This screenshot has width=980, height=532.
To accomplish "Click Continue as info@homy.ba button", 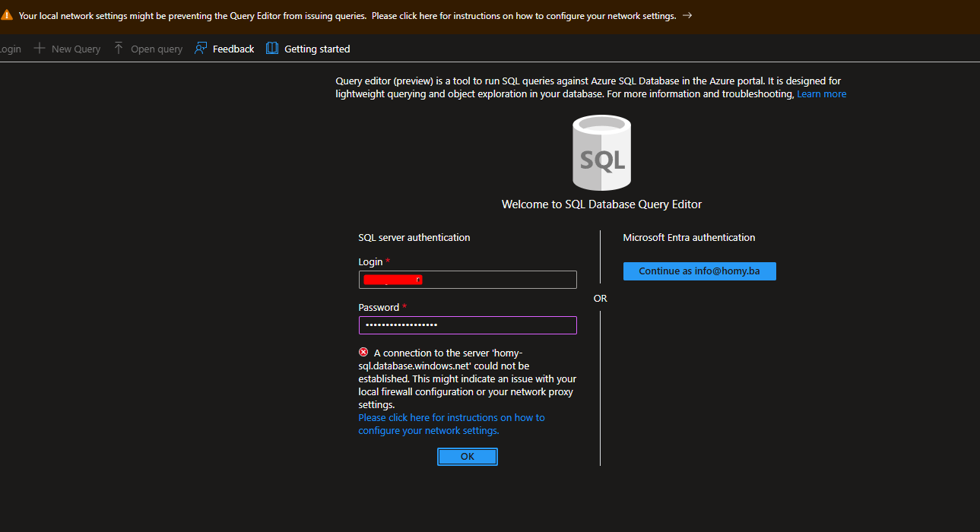I will (699, 271).
